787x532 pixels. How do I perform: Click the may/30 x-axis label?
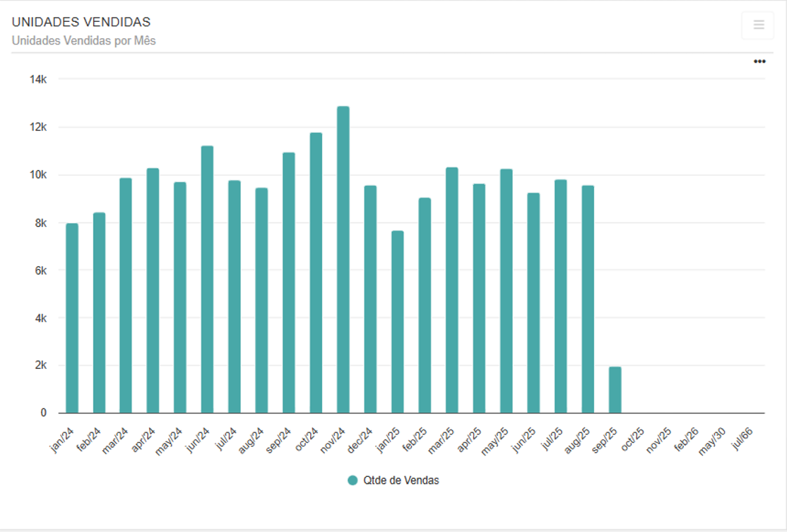711,441
